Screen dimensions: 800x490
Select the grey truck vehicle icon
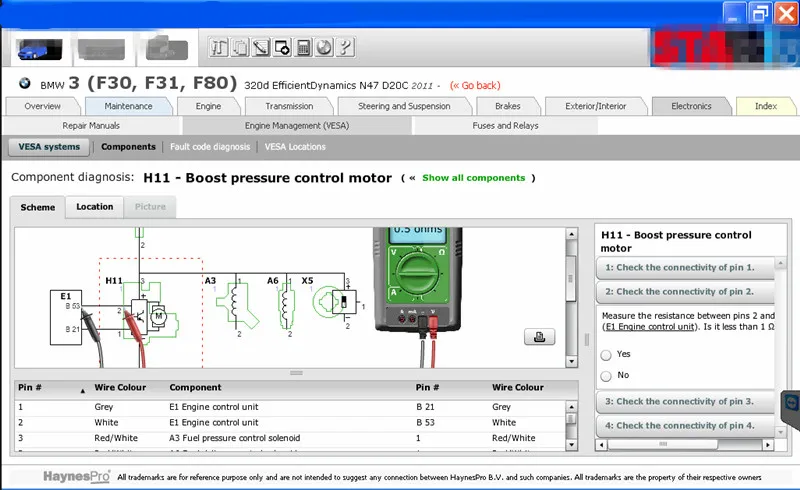pyautogui.click(x=166, y=48)
